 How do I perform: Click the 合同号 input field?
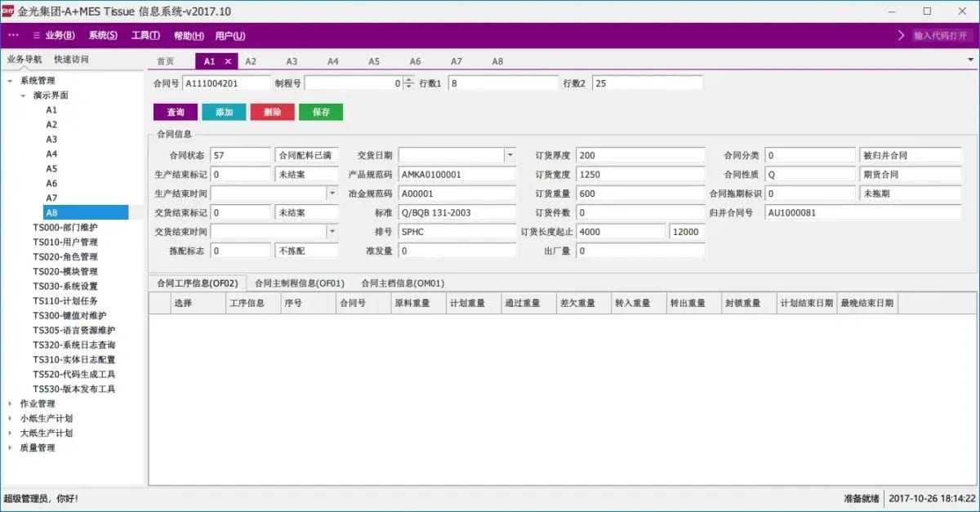click(x=226, y=82)
